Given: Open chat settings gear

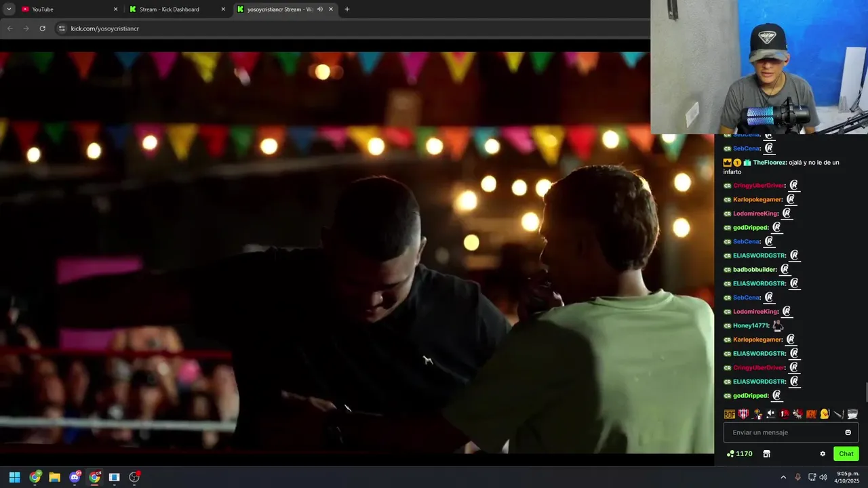Looking at the screenshot, I should (823, 454).
